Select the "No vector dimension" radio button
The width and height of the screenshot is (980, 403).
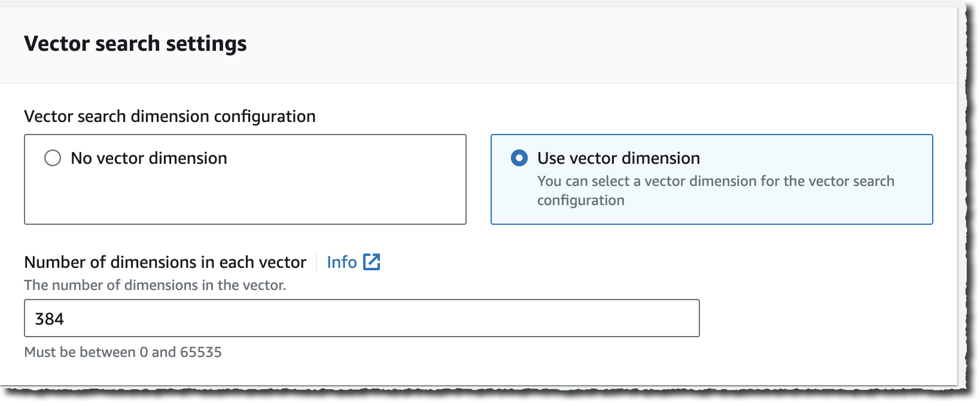click(53, 158)
